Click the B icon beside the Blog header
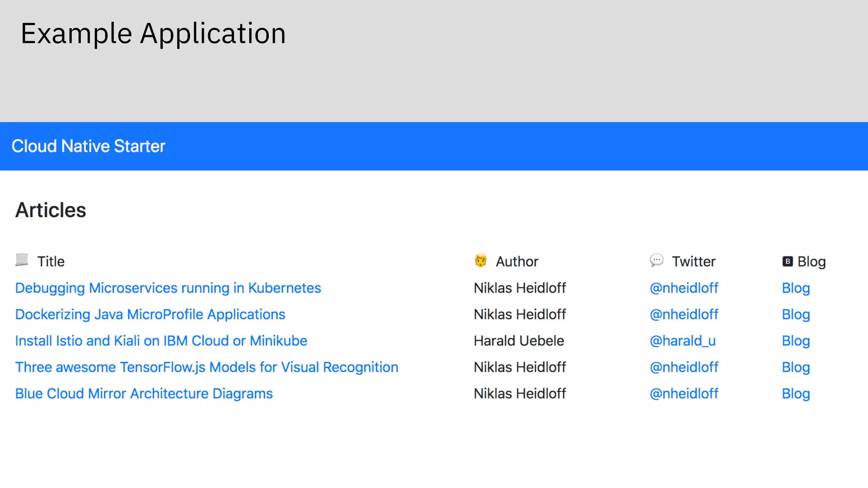 (787, 261)
